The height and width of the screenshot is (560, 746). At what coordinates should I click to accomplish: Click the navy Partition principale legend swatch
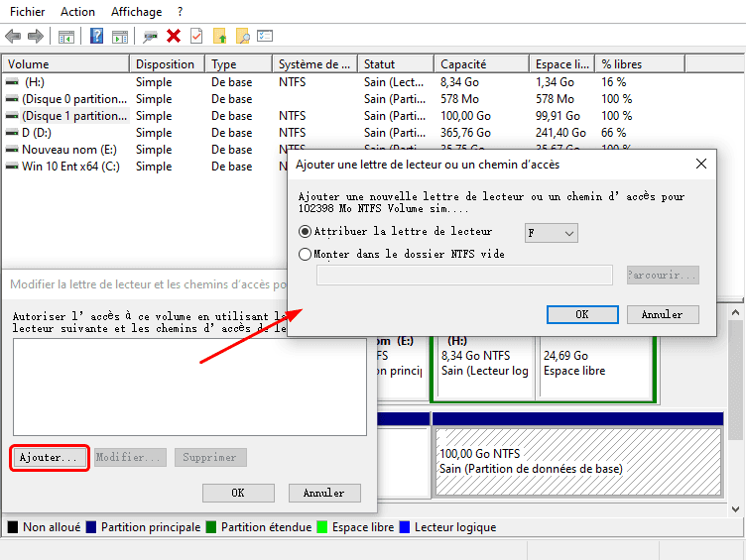click(91, 527)
